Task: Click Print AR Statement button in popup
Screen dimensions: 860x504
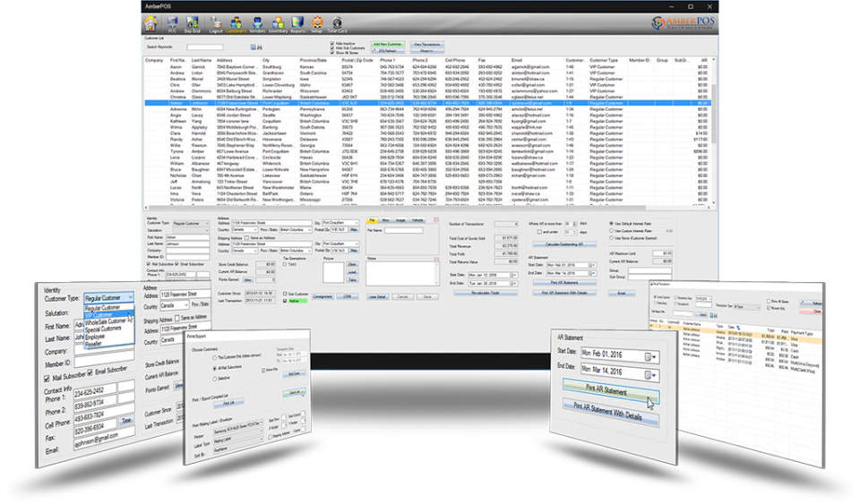Action: click(x=610, y=390)
